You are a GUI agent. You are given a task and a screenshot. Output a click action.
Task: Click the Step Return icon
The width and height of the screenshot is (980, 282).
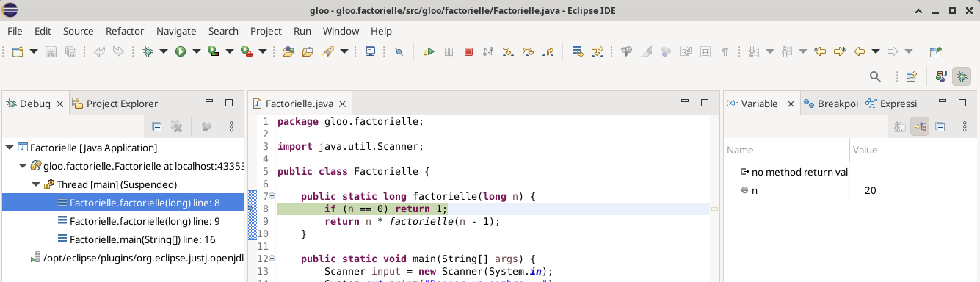(548, 52)
